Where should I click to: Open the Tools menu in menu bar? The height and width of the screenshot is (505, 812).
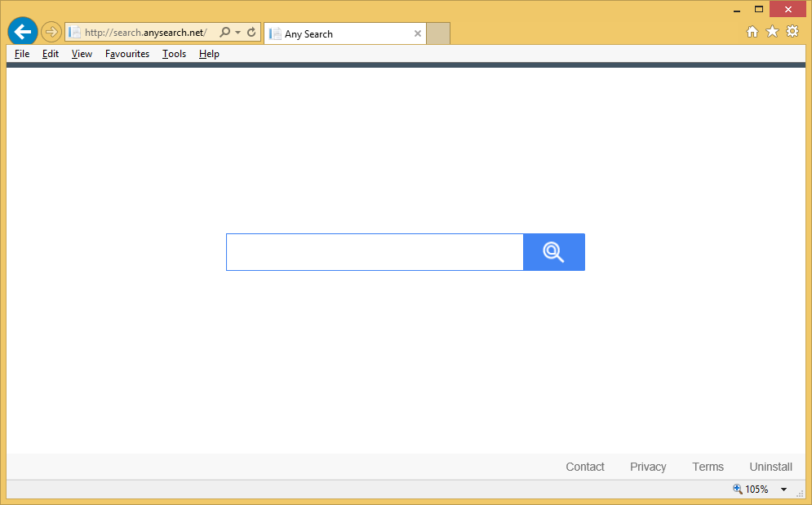point(174,54)
